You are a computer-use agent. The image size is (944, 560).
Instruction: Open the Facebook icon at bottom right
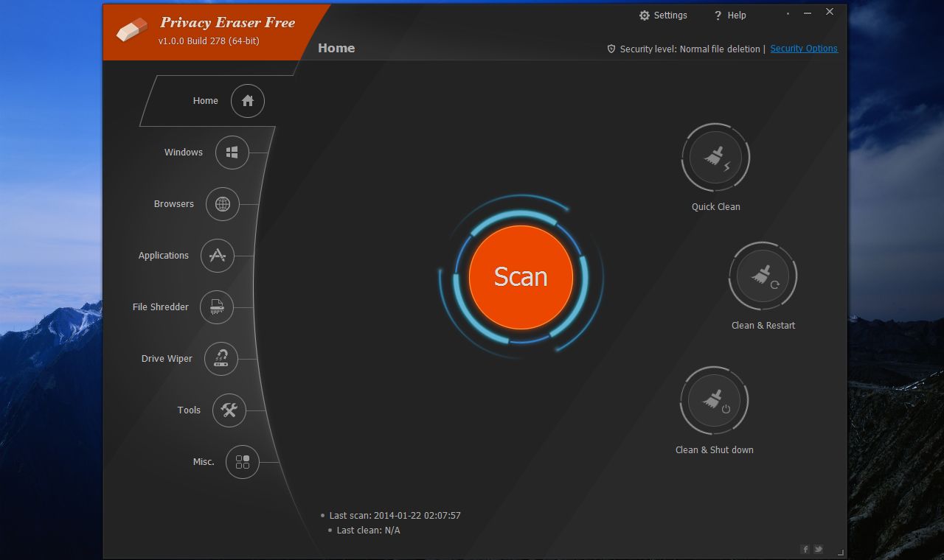805,549
